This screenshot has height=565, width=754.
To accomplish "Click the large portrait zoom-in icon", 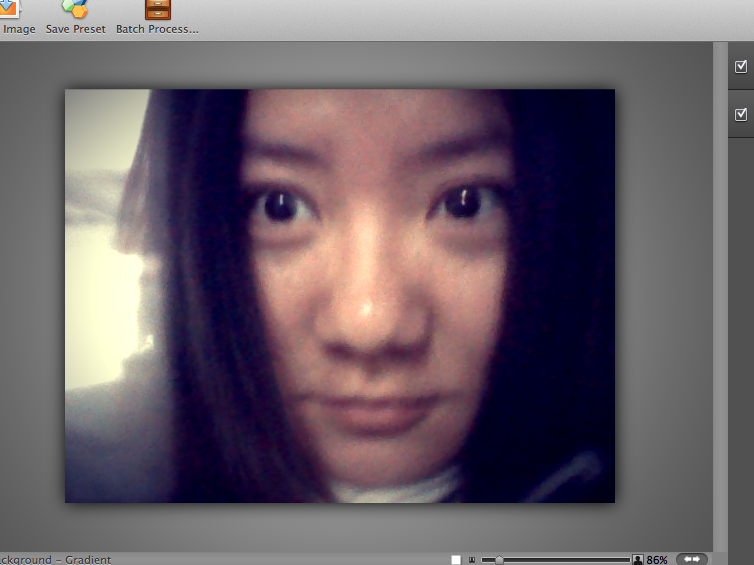I will click(x=637, y=560).
